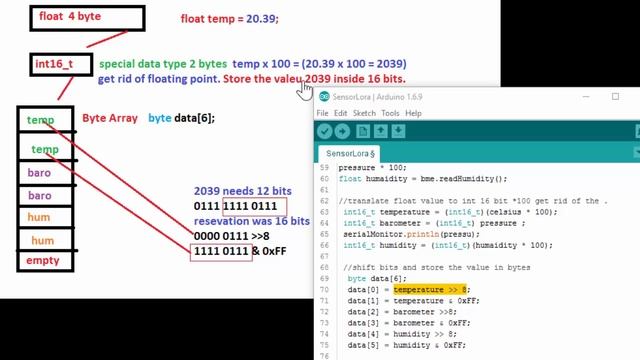The height and width of the screenshot is (360, 640).
Task: Click '1111 0111' boxed binary value
Action: click(x=221, y=251)
